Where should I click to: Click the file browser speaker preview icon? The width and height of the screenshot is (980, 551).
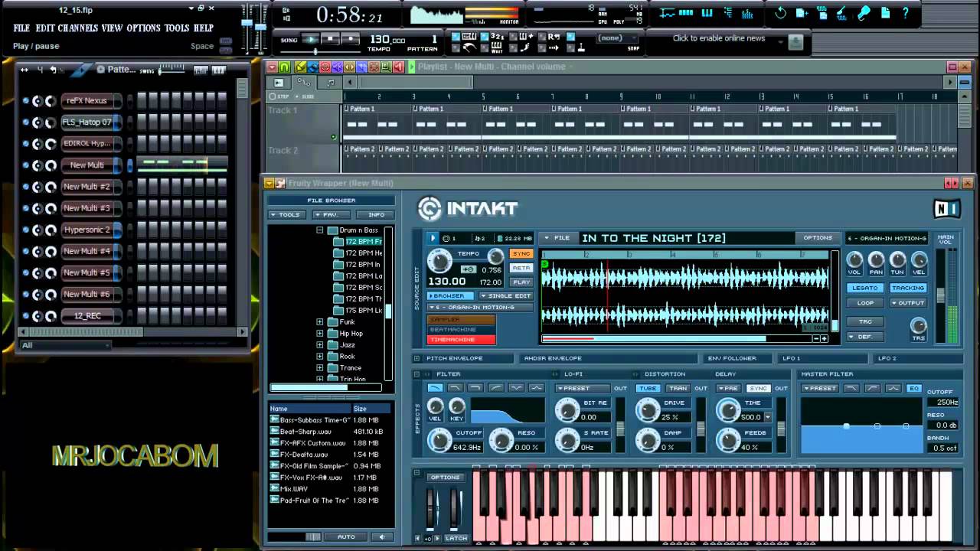382,537
